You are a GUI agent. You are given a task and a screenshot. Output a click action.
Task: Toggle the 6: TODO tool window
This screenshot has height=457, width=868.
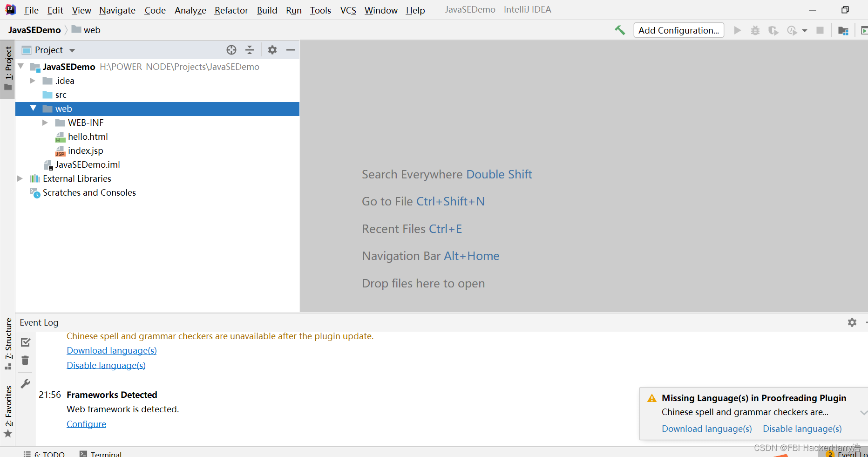click(x=44, y=454)
